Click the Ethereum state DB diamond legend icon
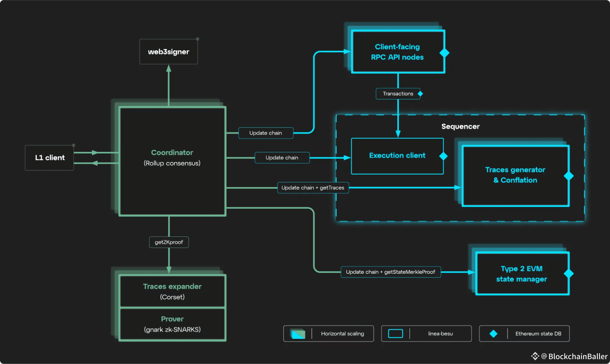 coord(493,334)
